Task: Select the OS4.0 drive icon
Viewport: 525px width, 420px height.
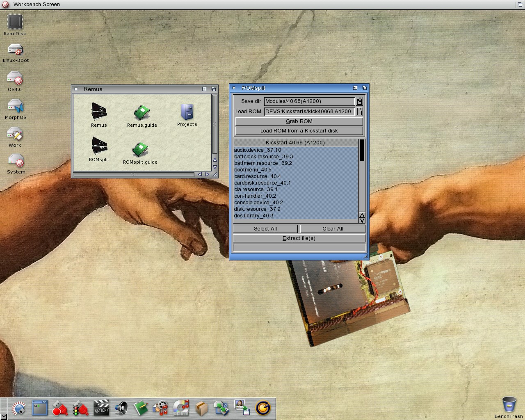Action: tap(15, 78)
